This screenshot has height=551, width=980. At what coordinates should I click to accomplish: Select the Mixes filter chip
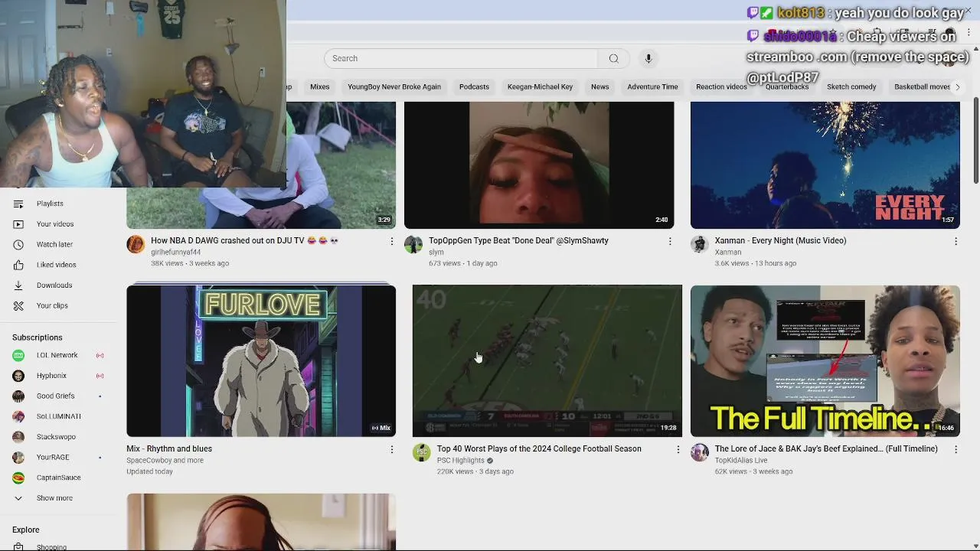click(320, 87)
